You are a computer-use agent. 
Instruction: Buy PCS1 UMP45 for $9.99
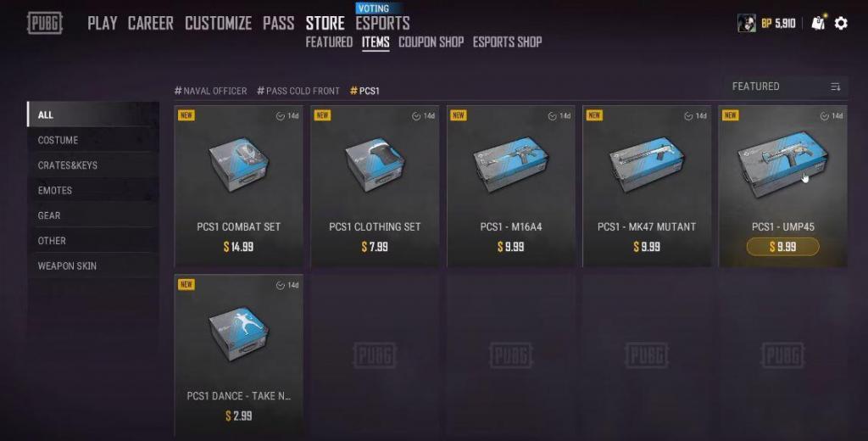coord(782,247)
